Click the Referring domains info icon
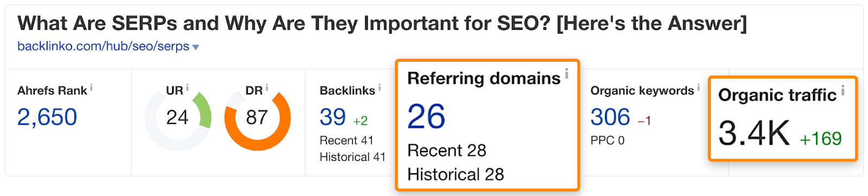The width and height of the screenshot is (868, 196). 566,74
